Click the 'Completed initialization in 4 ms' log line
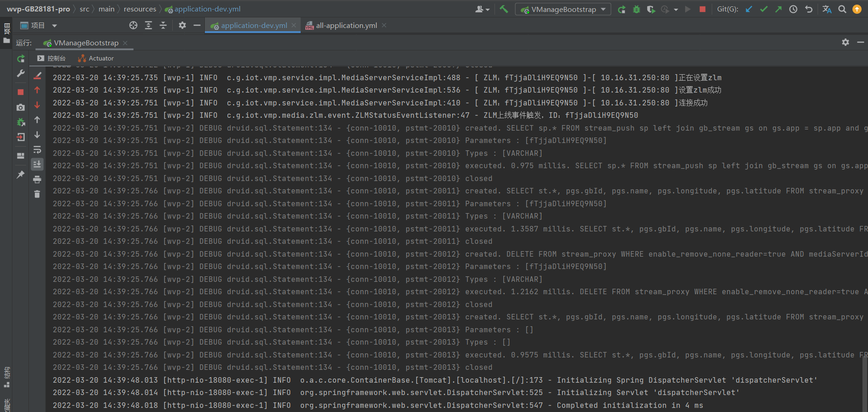868x412 pixels. click(378, 405)
